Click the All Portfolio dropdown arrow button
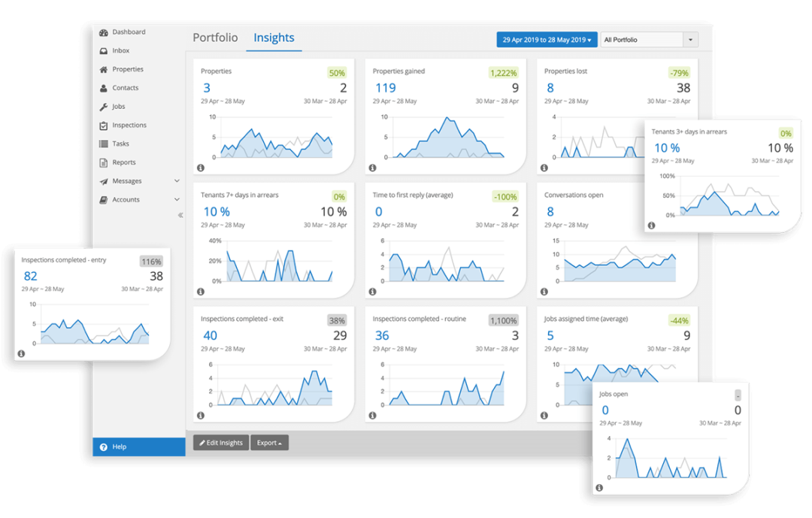 click(x=690, y=40)
